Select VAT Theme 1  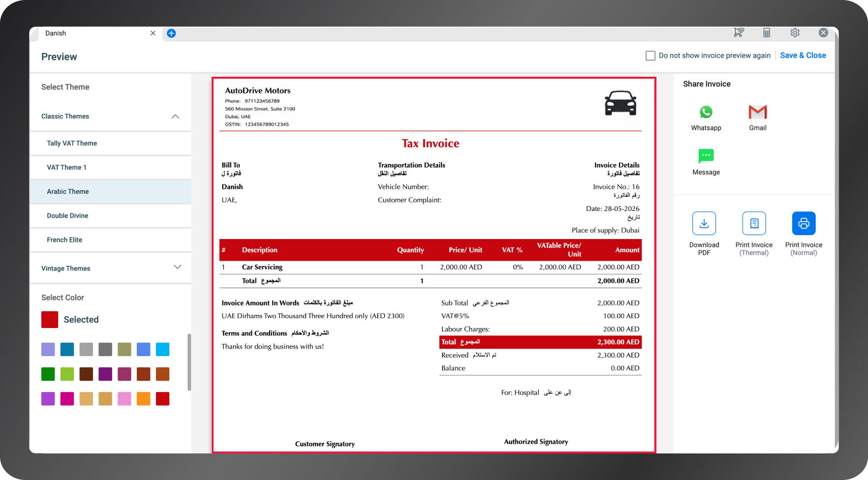tap(110, 167)
